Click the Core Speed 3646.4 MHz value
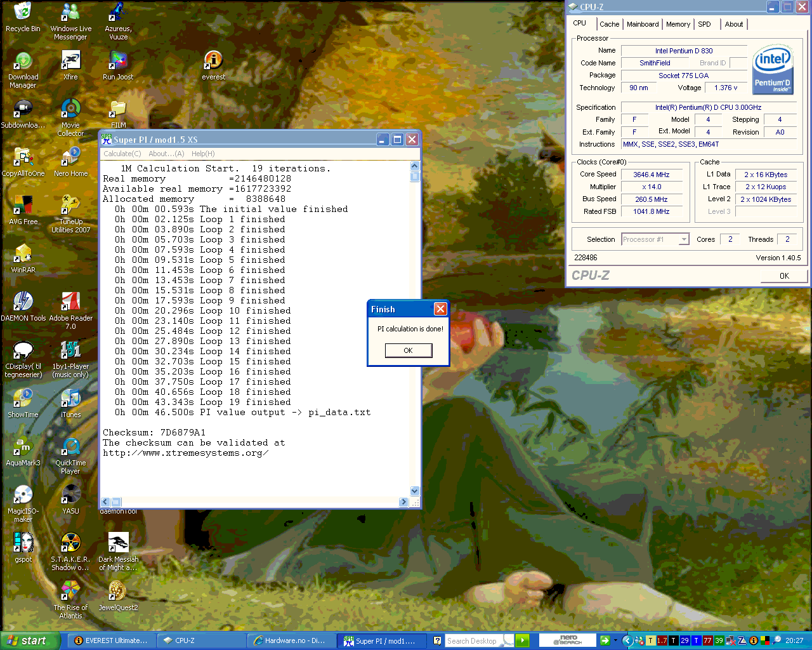The image size is (812, 650). (652, 175)
